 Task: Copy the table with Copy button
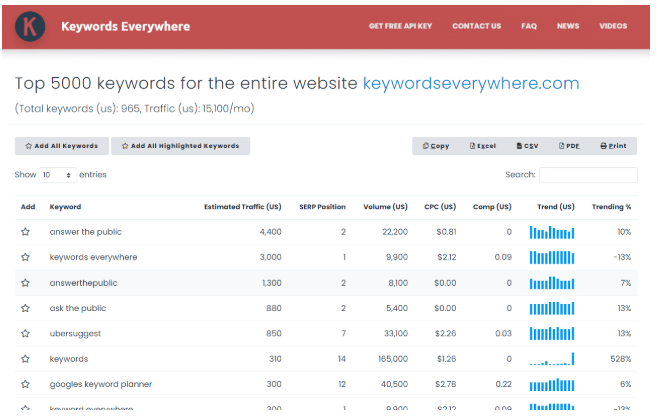(x=436, y=146)
